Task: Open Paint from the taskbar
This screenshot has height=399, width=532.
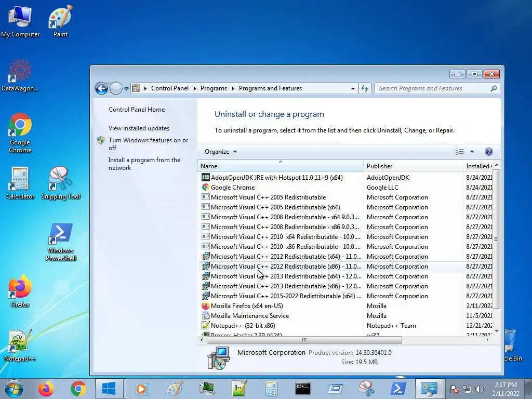Action: click(175, 389)
